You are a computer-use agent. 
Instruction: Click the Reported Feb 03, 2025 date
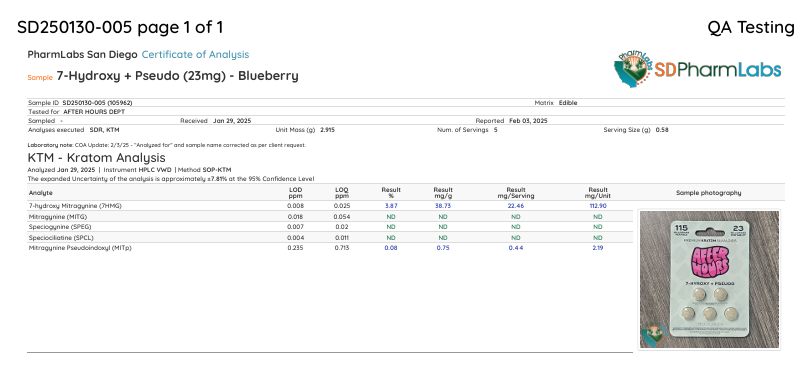511,121
